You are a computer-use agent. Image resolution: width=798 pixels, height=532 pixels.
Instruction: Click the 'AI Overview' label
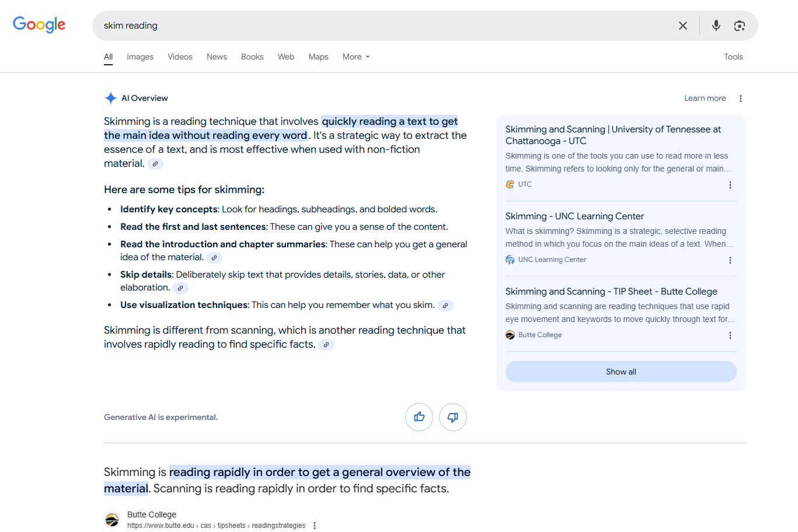point(145,98)
